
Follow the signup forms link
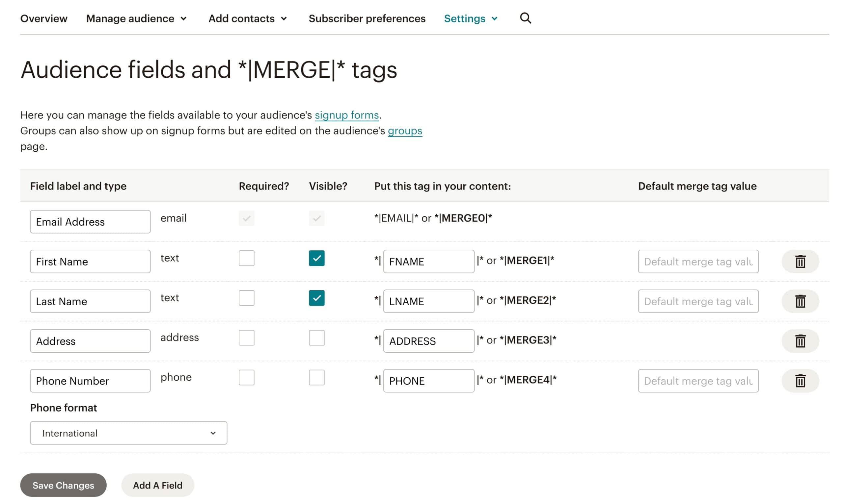pyautogui.click(x=346, y=115)
